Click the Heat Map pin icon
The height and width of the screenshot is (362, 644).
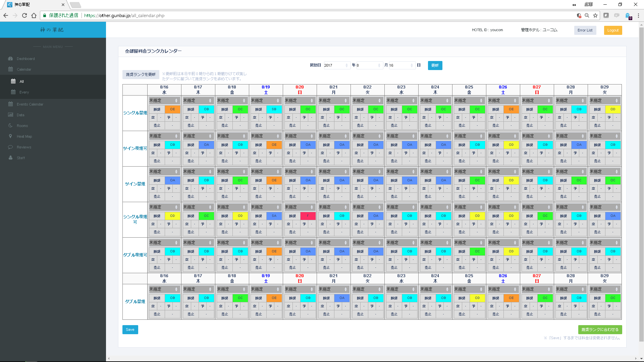click(x=10, y=136)
